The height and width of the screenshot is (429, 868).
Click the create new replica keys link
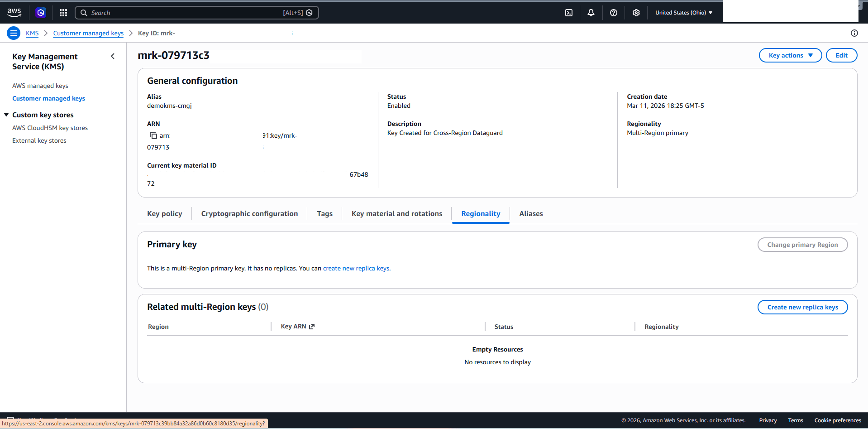coord(356,268)
